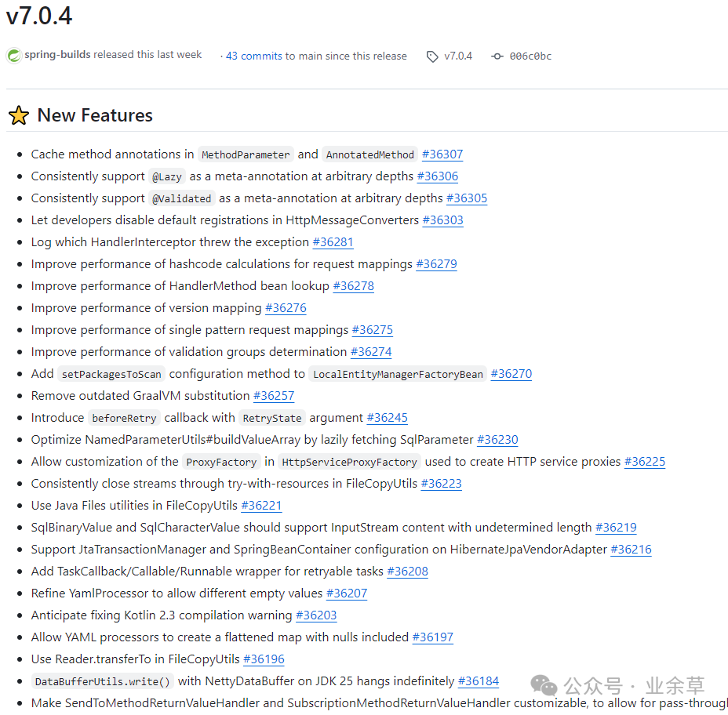Open #36225 HTTP service proxies link
728x715 pixels.
644,462
